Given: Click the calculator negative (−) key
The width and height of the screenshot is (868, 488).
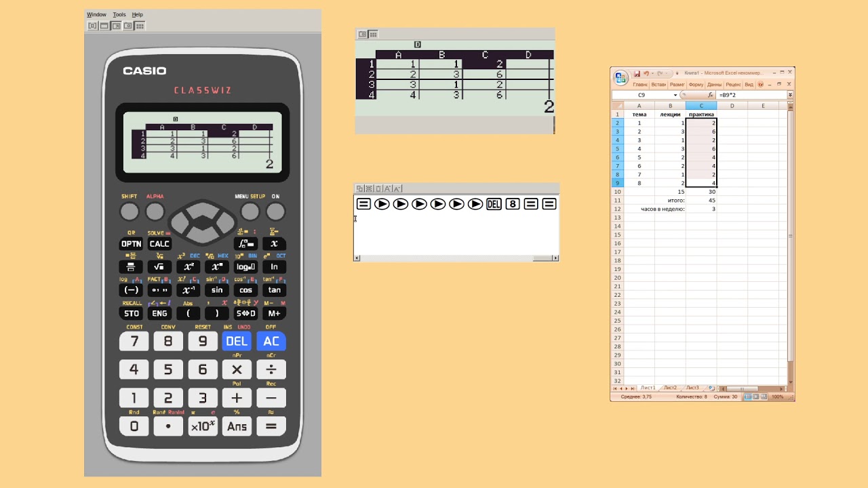Looking at the screenshot, I should point(131,290).
